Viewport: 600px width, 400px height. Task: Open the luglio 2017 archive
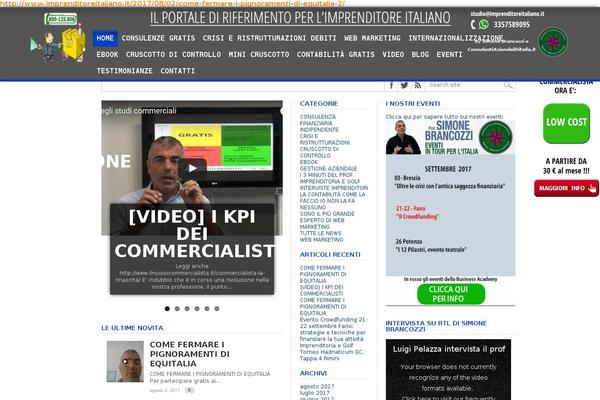315,393
